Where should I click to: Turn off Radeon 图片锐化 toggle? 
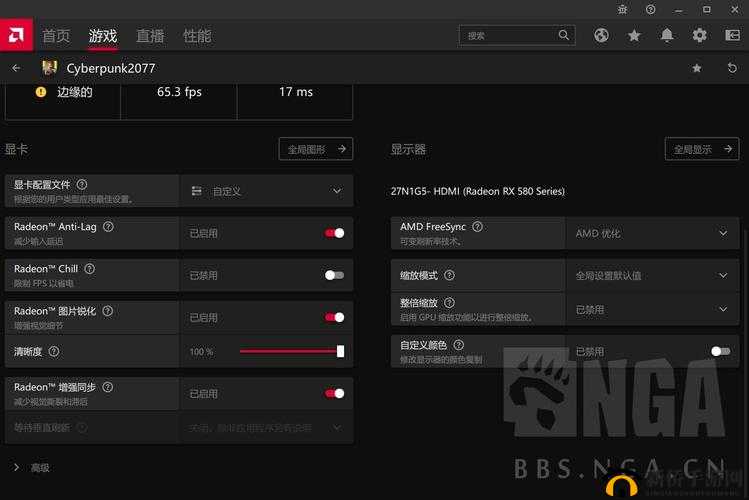pos(334,317)
